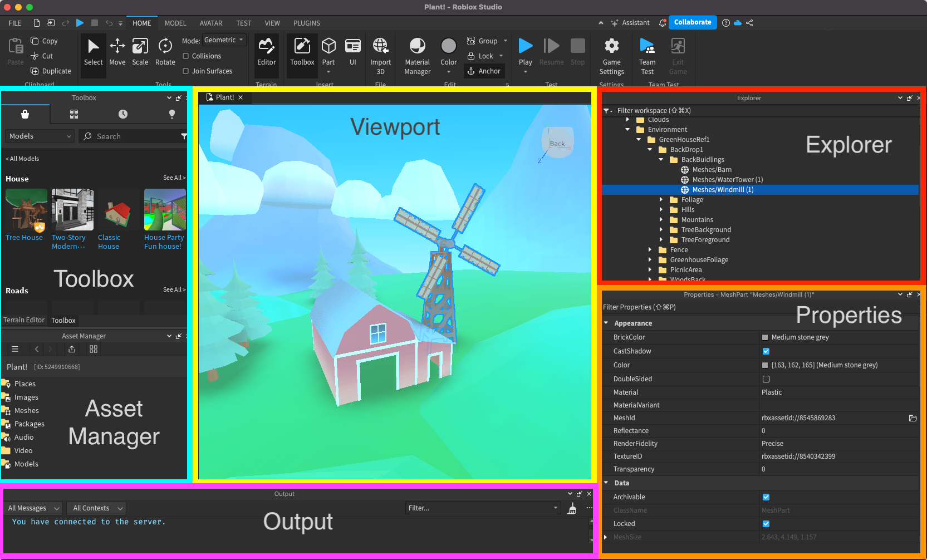Viewport: 927px width, 560px height.
Task: Uncheck the CastShadow property
Action: 766,351
